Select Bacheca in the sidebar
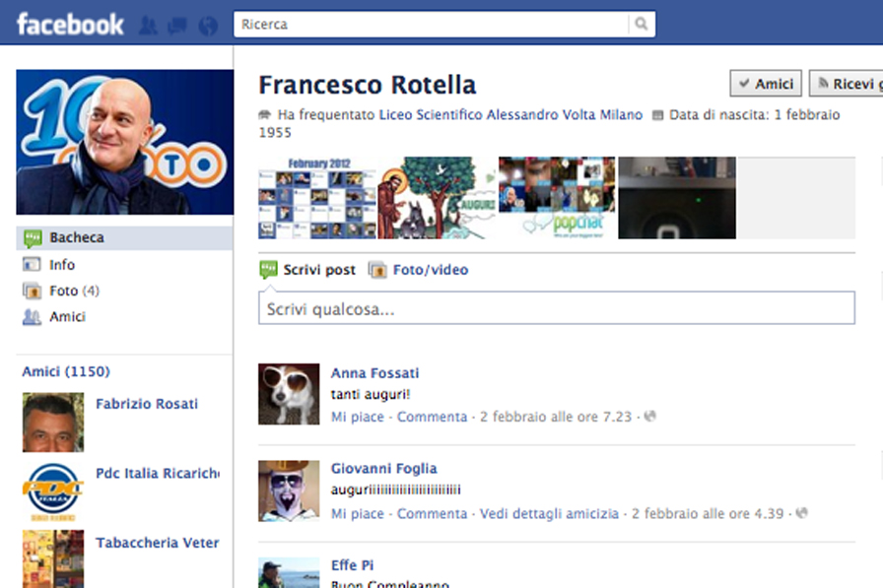This screenshot has height=588, width=883. pos(124,237)
